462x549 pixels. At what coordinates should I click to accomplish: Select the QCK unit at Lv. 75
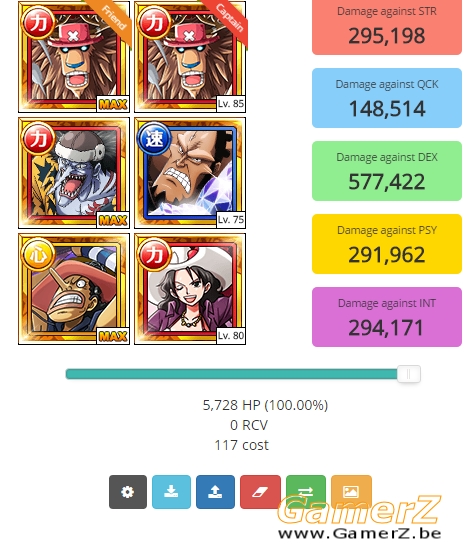(190, 173)
